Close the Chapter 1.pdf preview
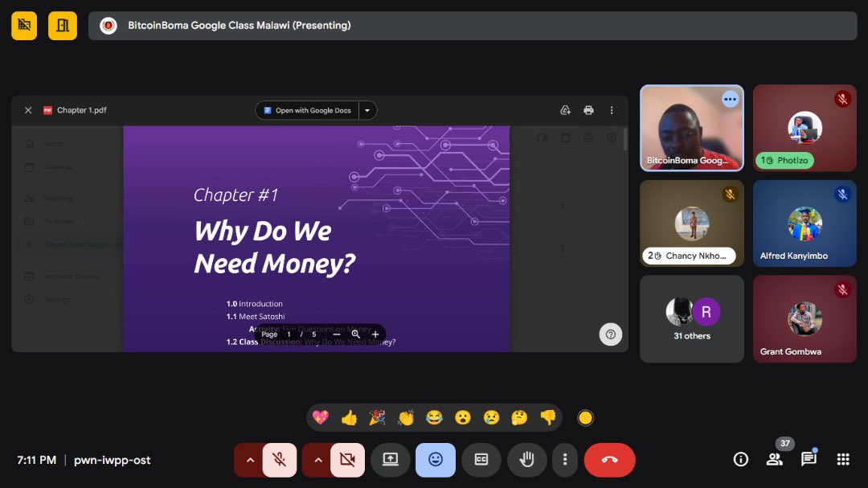 (x=28, y=110)
